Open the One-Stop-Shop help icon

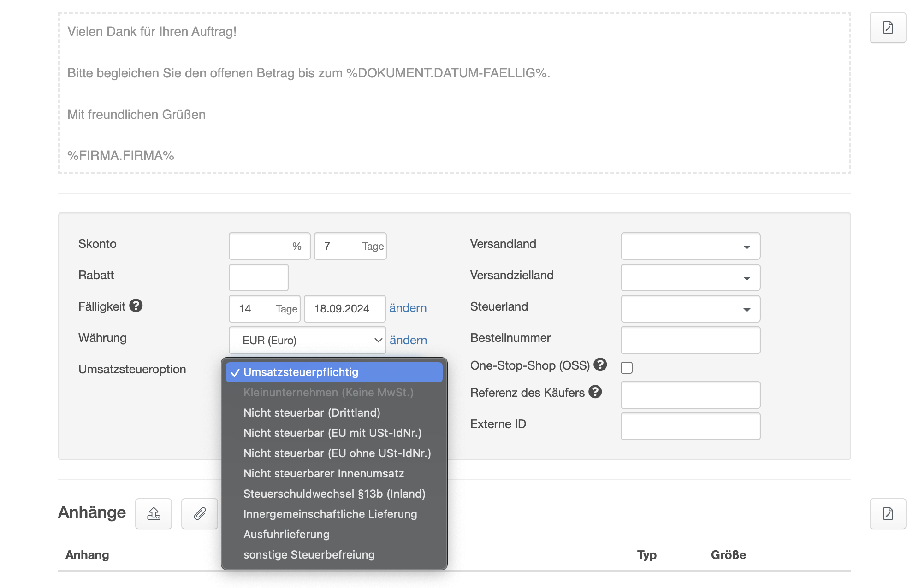click(x=600, y=365)
